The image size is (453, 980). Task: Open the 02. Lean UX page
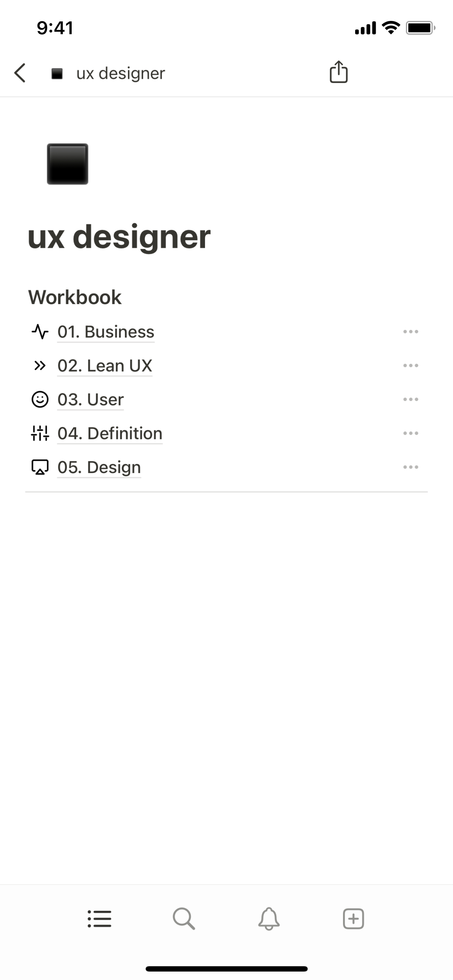pos(105,366)
